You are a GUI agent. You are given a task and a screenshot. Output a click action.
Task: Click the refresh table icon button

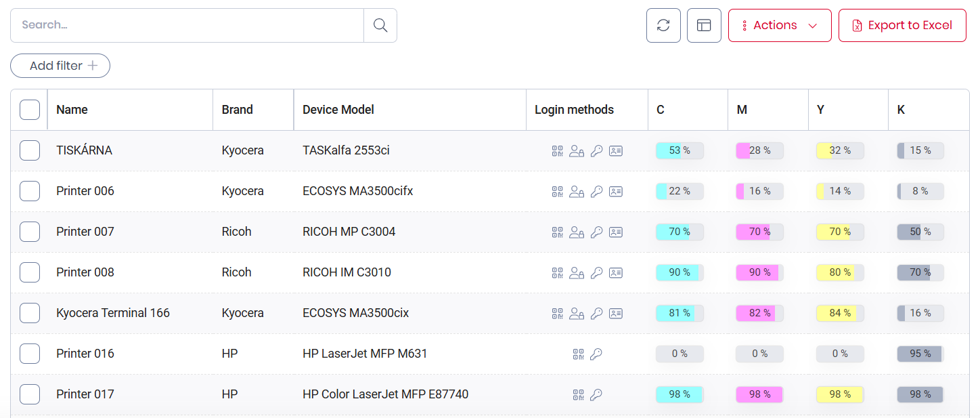tap(663, 25)
